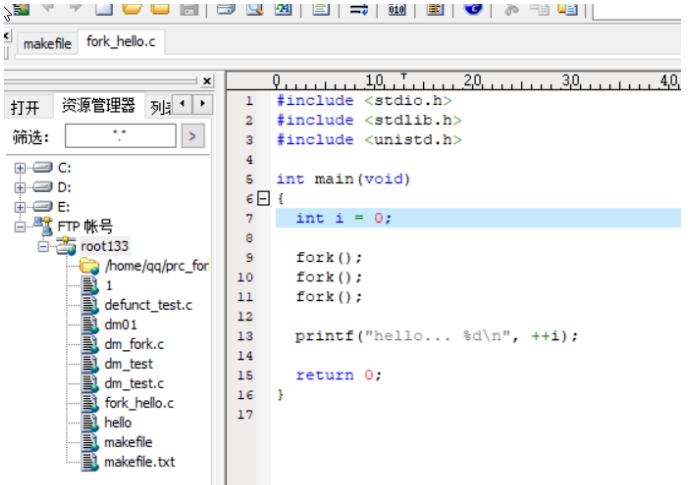The width and height of the screenshot is (688, 485).
Task: Apply the filter with the arrow button
Action: [192, 137]
